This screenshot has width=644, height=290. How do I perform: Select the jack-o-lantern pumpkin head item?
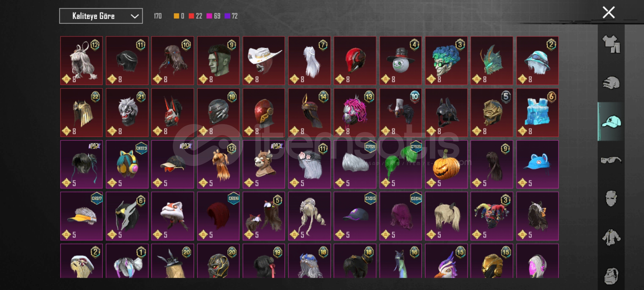coord(446,164)
